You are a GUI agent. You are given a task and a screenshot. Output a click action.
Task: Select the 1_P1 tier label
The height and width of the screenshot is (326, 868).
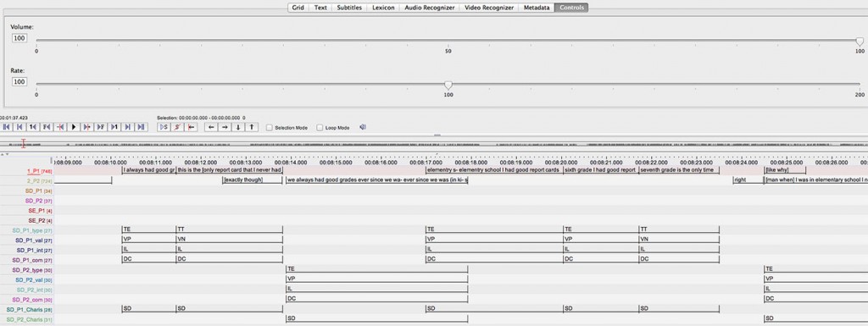pyautogui.click(x=39, y=171)
